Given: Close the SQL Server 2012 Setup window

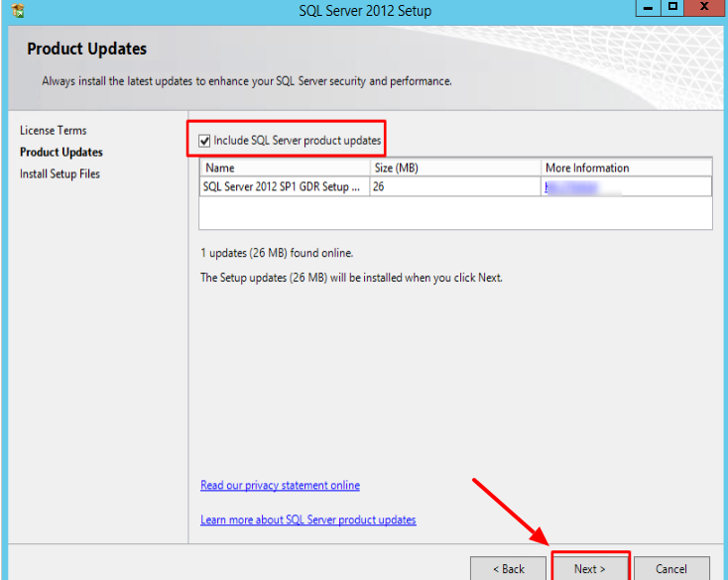Looking at the screenshot, I should coord(704,7).
